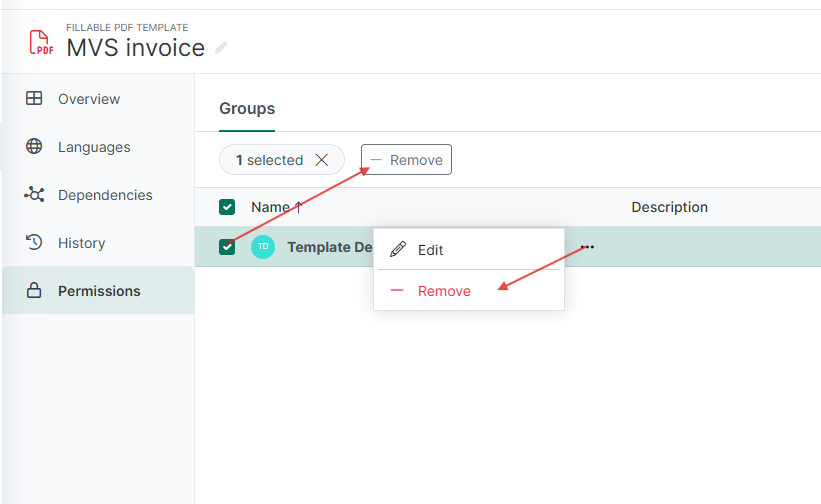Image resolution: width=821 pixels, height=504 pixels.
Task: Select the Permissions lock icon
Action: [34, 291]
